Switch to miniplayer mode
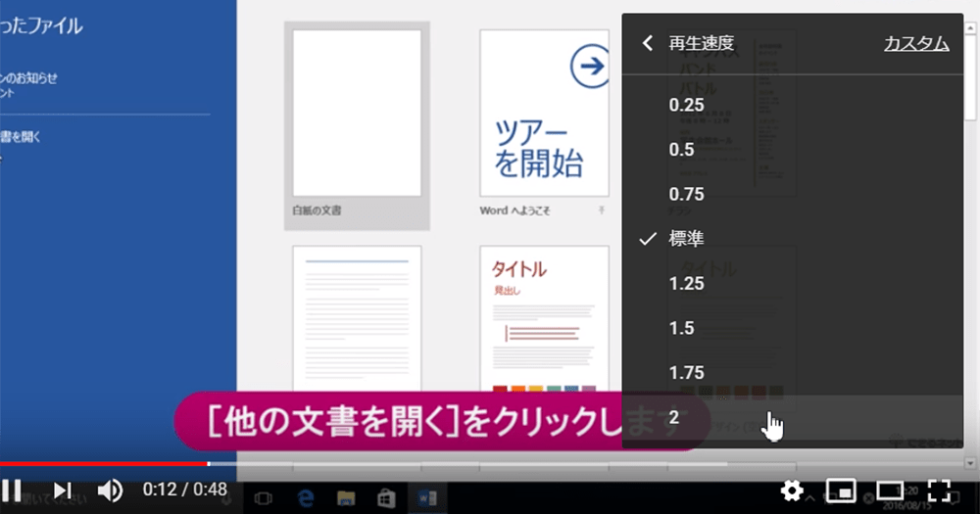This screenshot has height=514, width=980. (841, 491)
